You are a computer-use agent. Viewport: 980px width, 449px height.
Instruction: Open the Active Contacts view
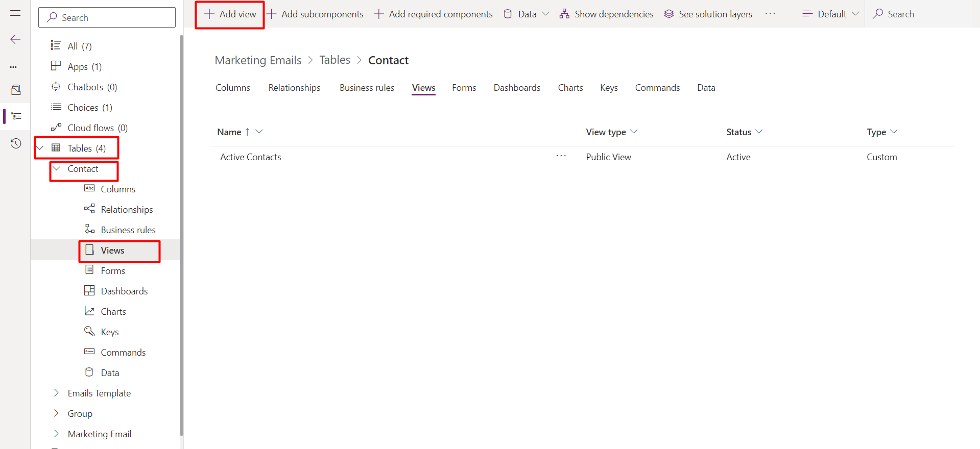251,157
